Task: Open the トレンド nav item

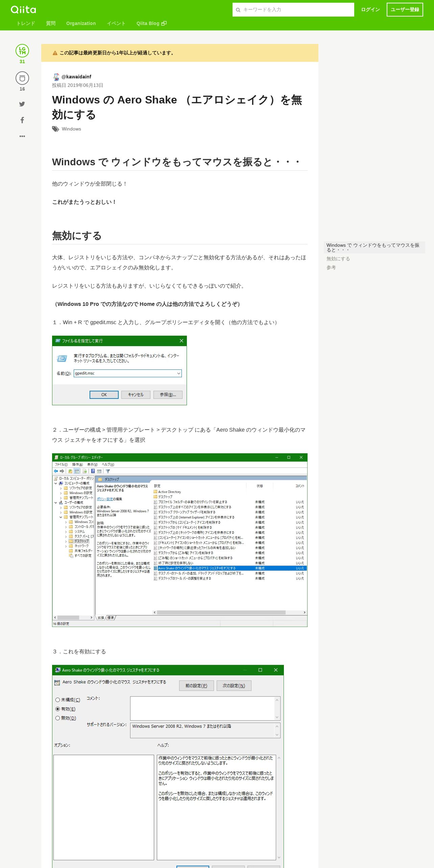Action: pyautogui.click(x=26, y=23)
